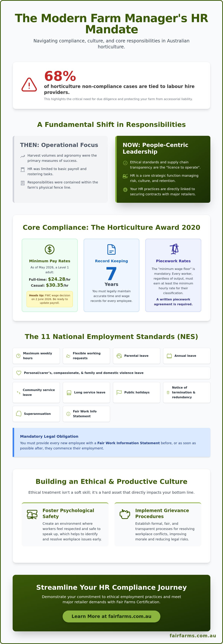The image size is (223, 644).
Task: Click Building an Ethical & Productive Culture heading
Action: click(x=111, y=481)
